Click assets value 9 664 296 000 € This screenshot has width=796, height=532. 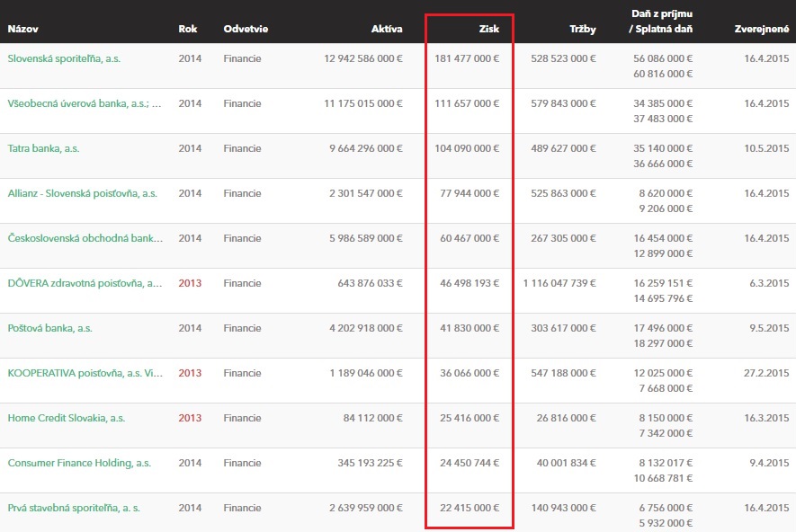366,148
